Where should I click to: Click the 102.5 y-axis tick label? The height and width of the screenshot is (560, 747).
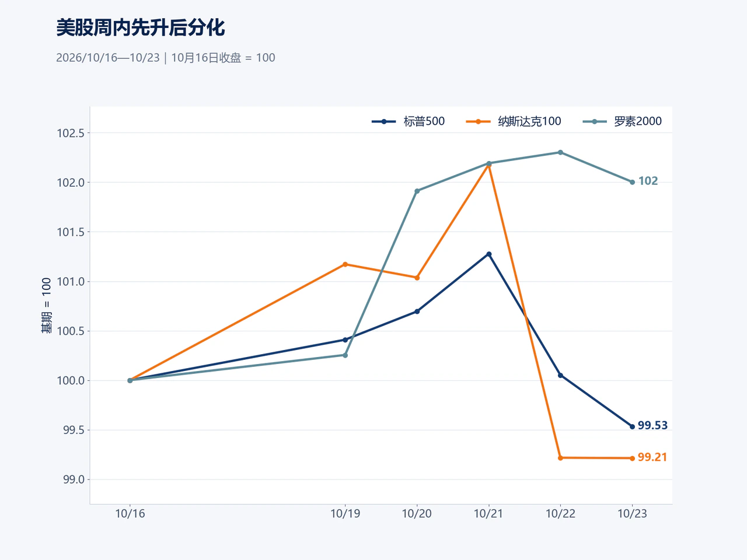tap(71, 133)
